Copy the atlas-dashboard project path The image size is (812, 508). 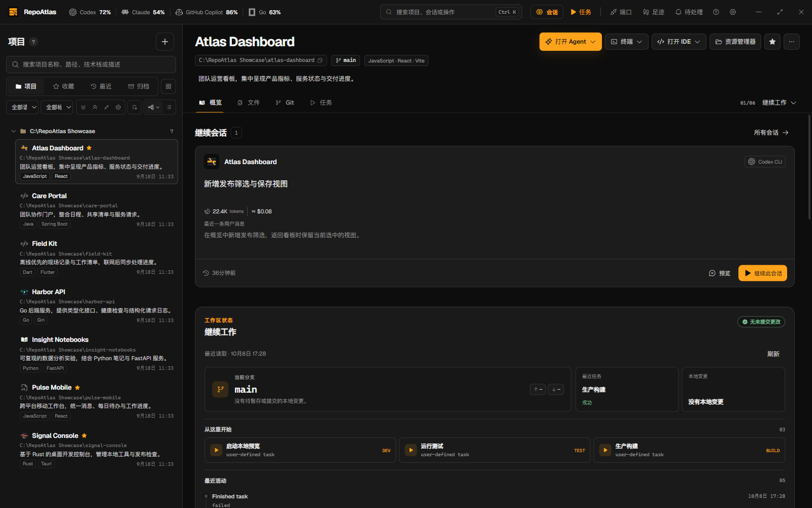320,60
